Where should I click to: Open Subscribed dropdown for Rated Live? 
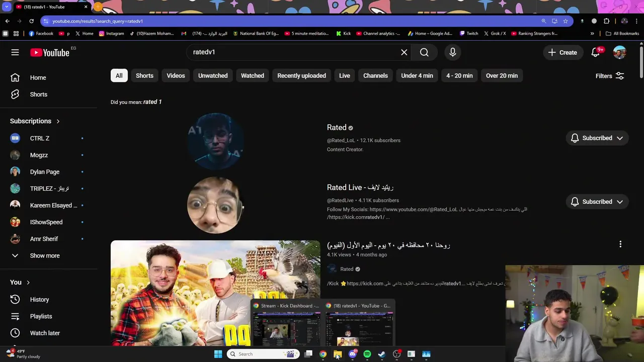click(x=597, y=202)
